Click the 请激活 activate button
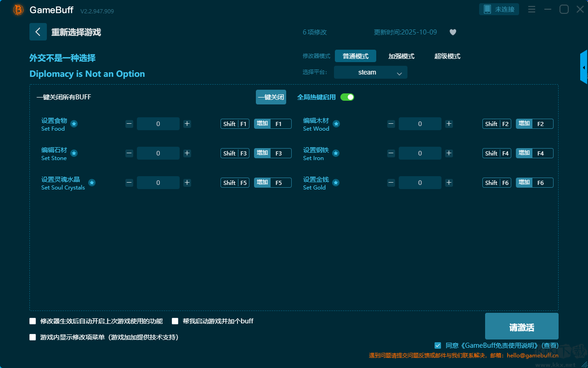 point(521,327)
